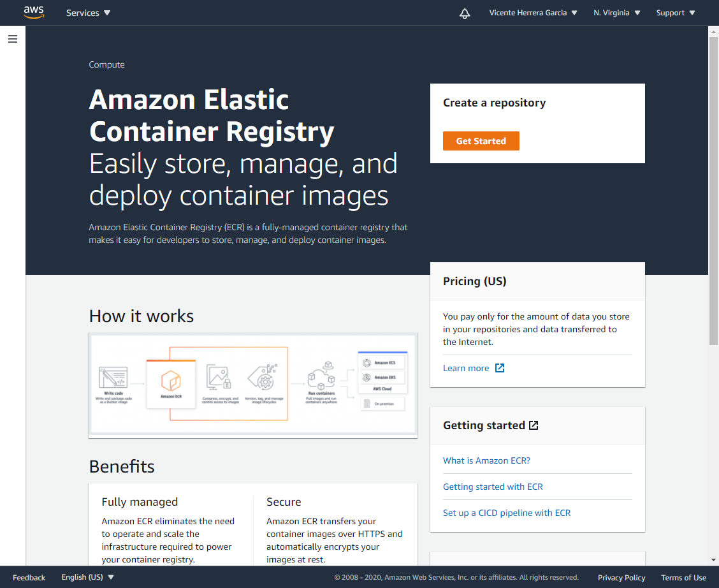Click the Get Started button
The width and height of the screenshot is (719, 588).
[x=481, y=141]
